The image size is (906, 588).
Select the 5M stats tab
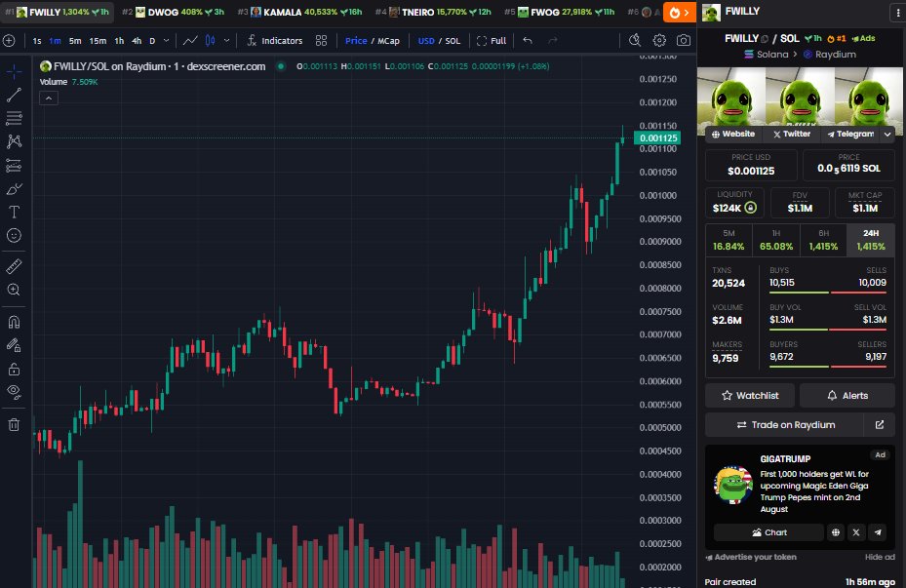(x=729, y=240)
